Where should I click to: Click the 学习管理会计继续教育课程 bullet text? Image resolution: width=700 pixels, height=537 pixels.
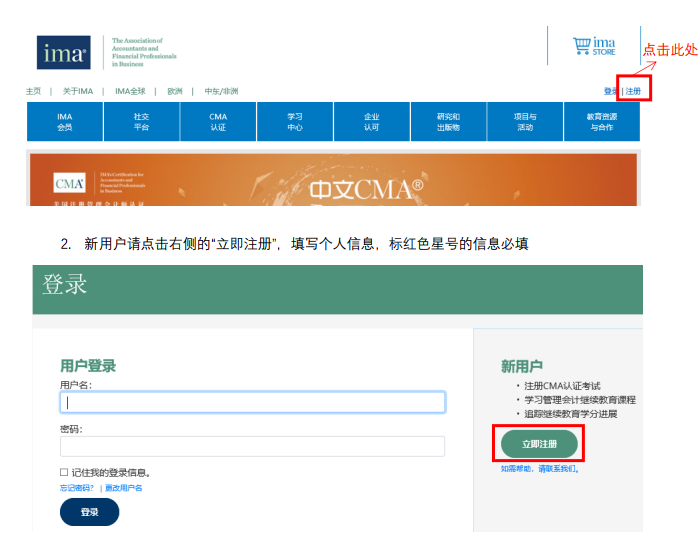[580, 400]
